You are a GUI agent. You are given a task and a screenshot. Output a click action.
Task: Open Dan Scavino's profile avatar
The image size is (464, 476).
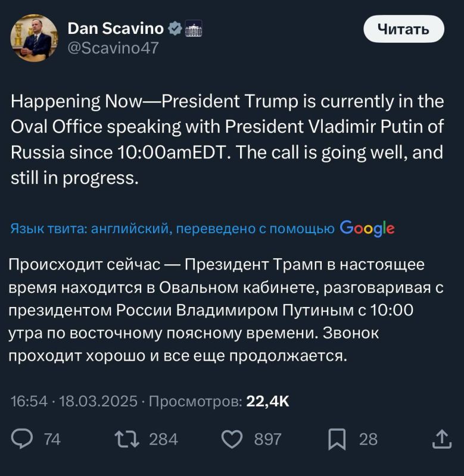pos(33,37)
